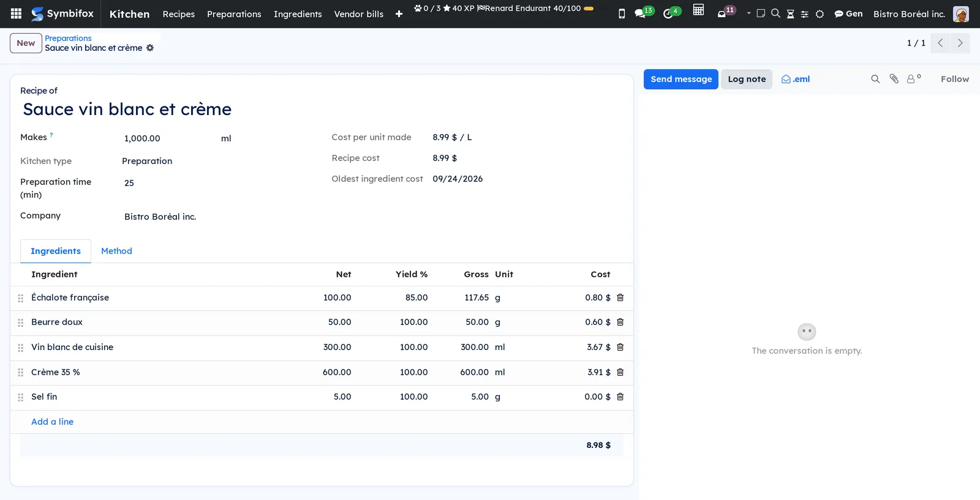
Task: Expand the small caret dropdown in navbar
Action: (748, 13)
